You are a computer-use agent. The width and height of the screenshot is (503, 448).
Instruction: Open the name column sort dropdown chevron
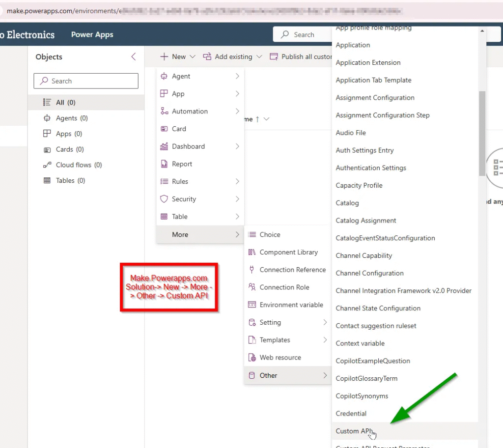[x=266, y=119]
